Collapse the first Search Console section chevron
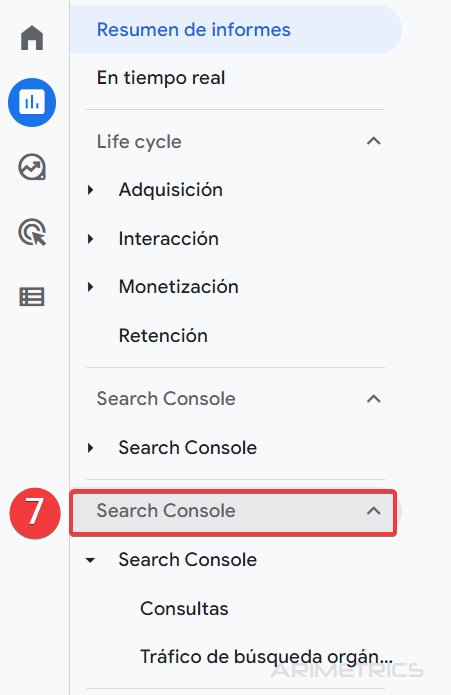The width and height of the screenshot is (451, 695). point(374,399)
